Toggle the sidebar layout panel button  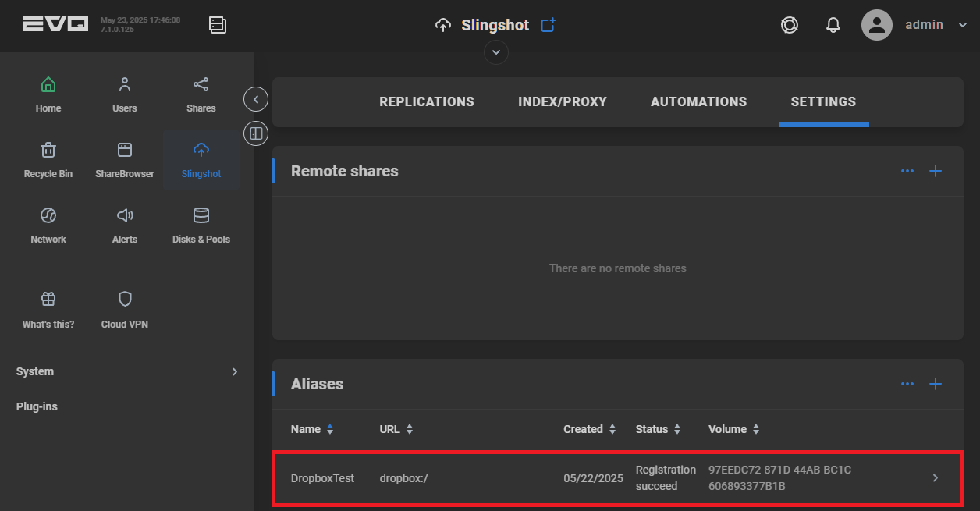[256, 133]
